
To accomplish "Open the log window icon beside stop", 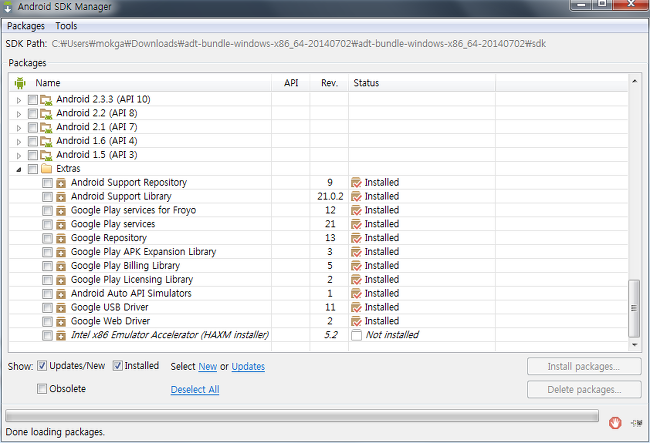I will (636, 423).
